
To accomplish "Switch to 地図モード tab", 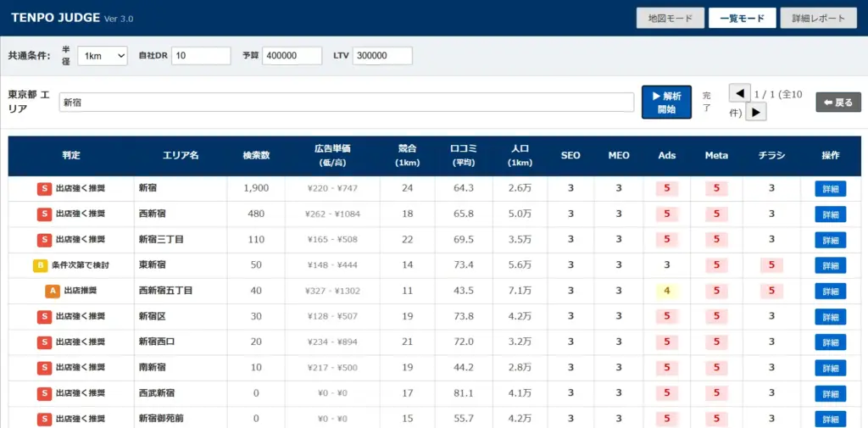I will 670,18.
